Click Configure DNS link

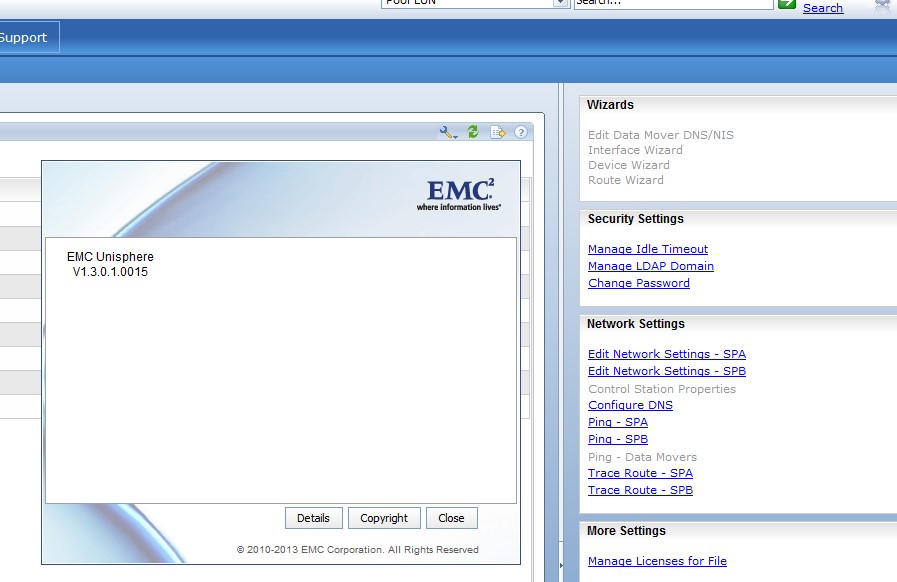pos(630,405)
